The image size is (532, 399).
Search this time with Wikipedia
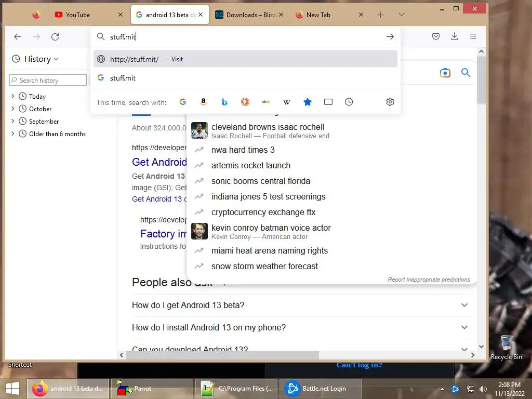pos(287,102)
